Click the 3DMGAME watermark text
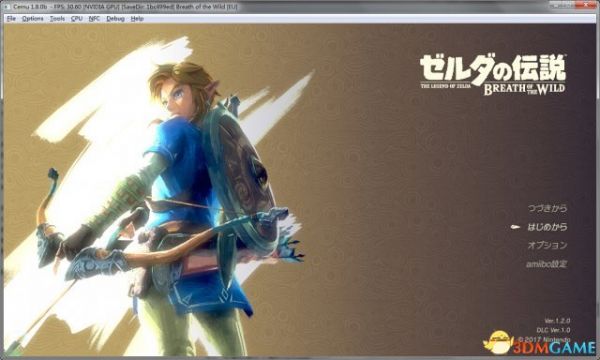Screen dimensions: 600x360 (554, 348)
